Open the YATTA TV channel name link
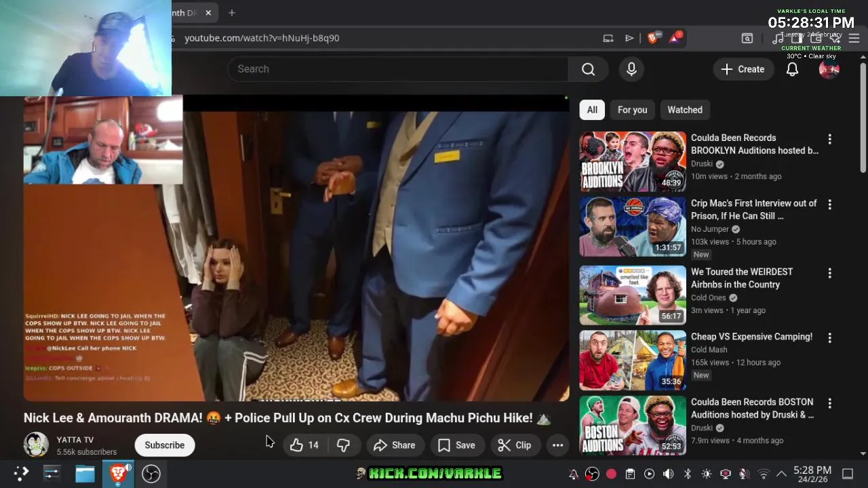 [75, 440]
